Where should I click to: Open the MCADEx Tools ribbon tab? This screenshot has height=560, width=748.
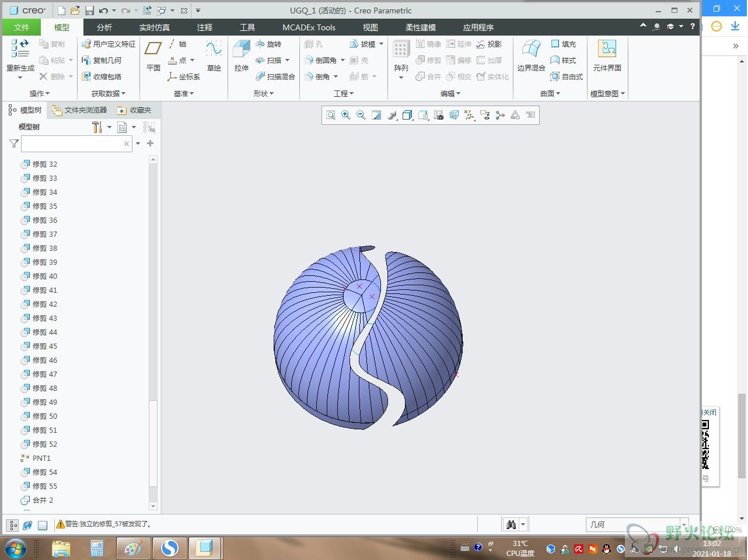point(309,27)
